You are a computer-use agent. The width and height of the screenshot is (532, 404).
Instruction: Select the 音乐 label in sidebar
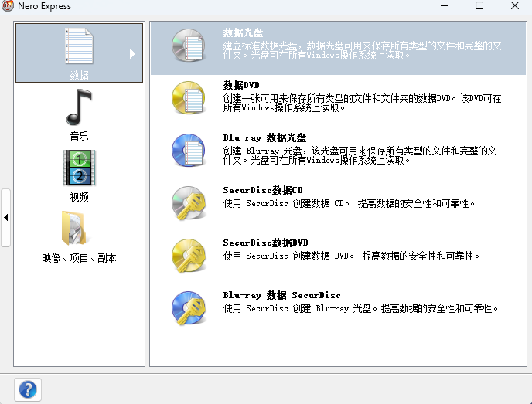(79, 136)
